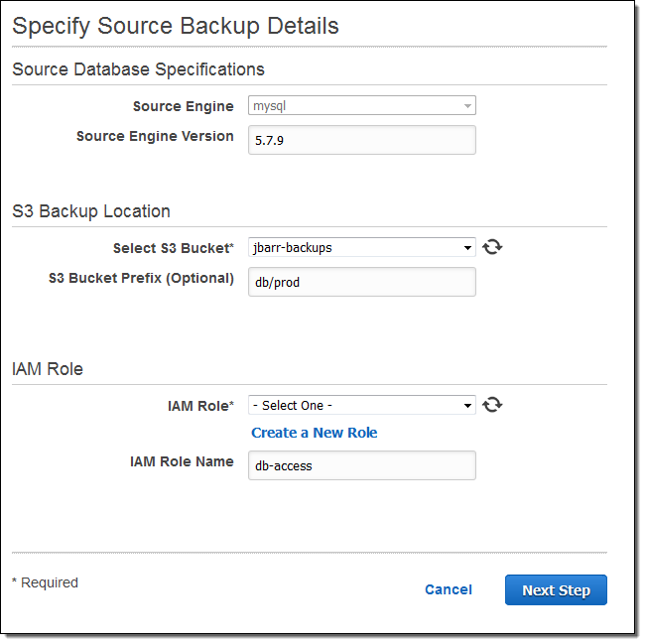The width and height of the screenshot is (645, 644).
Task: Focus the S3 Bucket Prefix input
Action: [361, 282]
